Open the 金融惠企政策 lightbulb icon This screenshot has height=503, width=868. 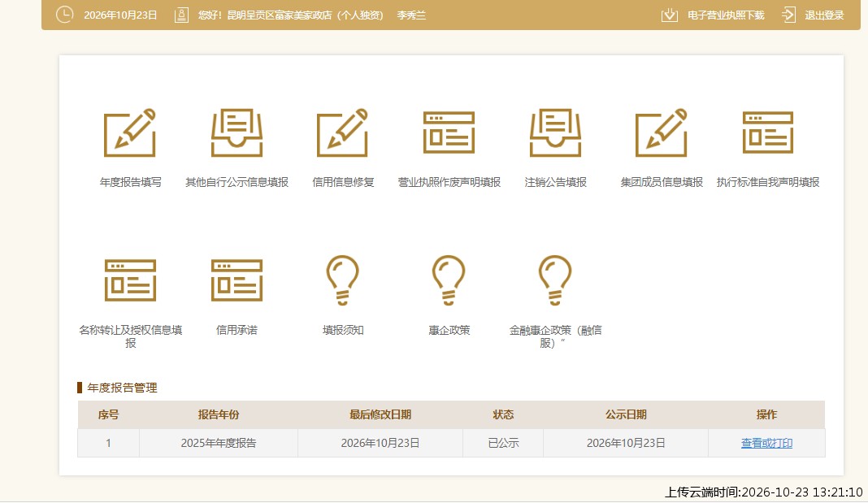555,280
